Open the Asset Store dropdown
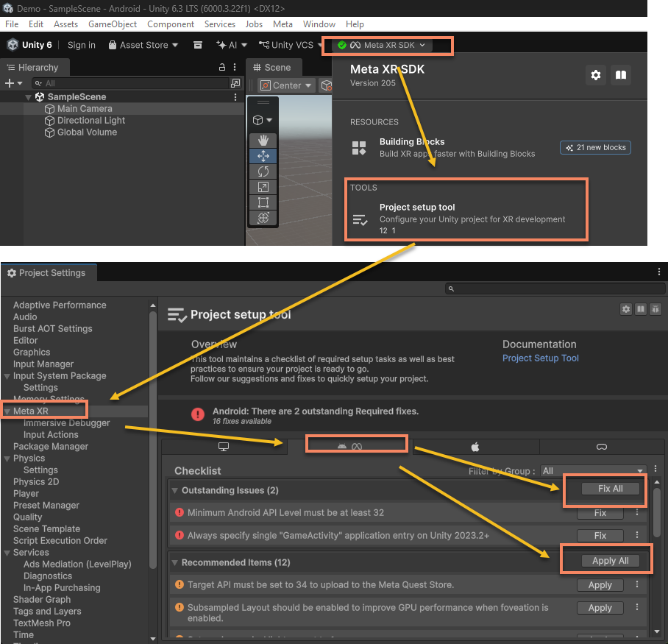The height and width of the screenshot is (644, 668). pyautogui.click(x=143, y=45)
